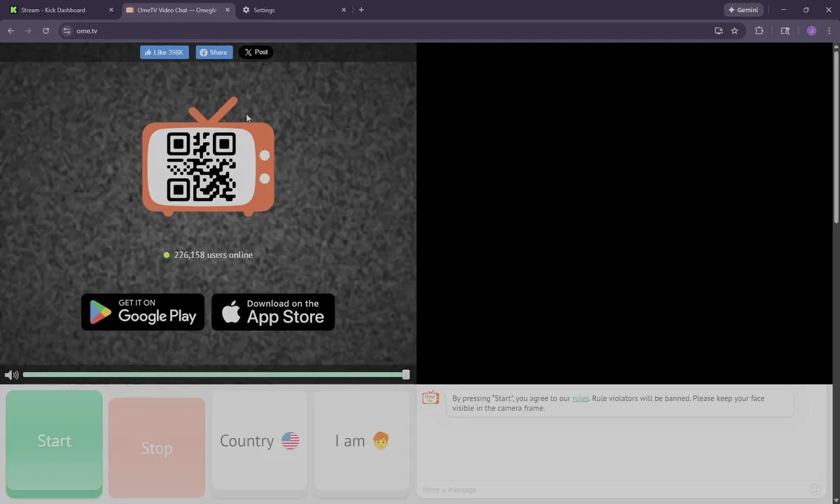
Task: Reload the ome.tv page
Action: pyautogui.click(x=45, y=31)
